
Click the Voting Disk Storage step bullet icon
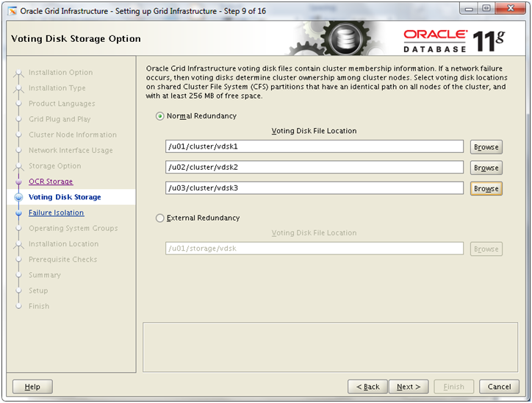[18, 197]
